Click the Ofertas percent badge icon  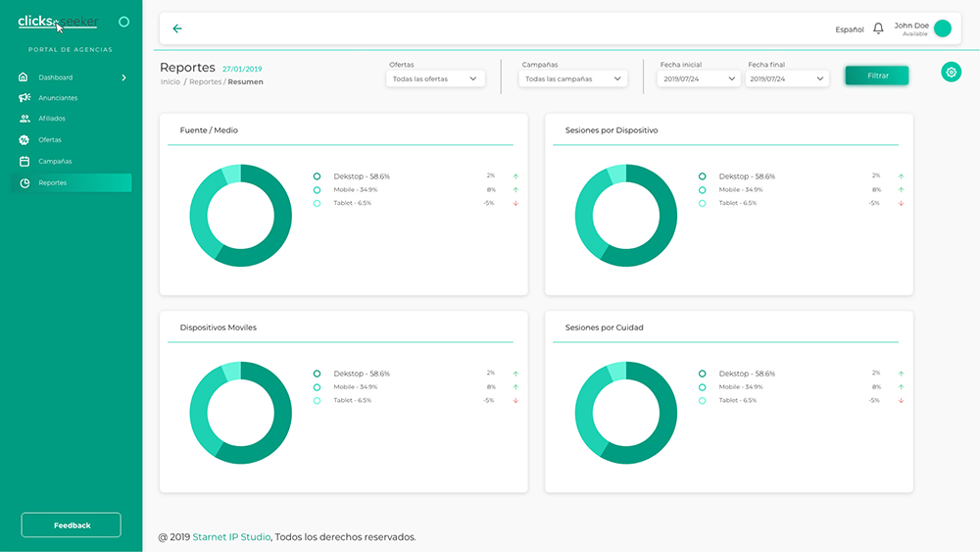click(x=24, y=140)
